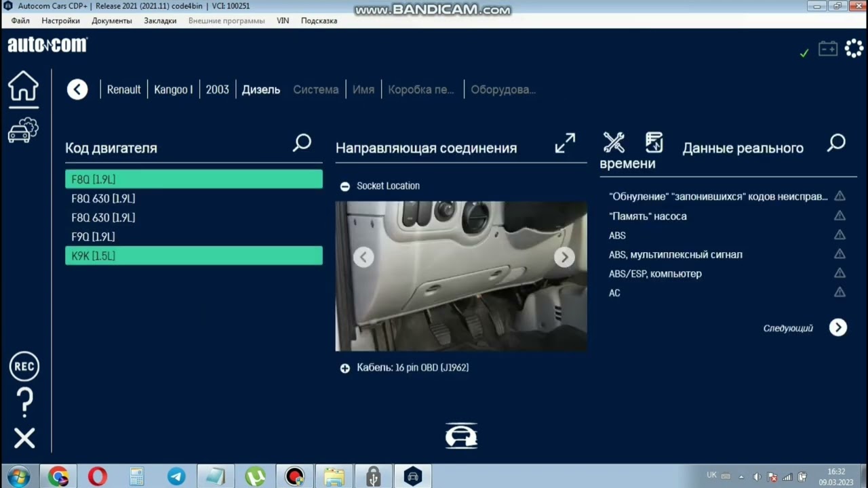Viewport: 868px width, 488px height.
Task: Click warning triangle next to AC row
Action: tap(840, 293)
